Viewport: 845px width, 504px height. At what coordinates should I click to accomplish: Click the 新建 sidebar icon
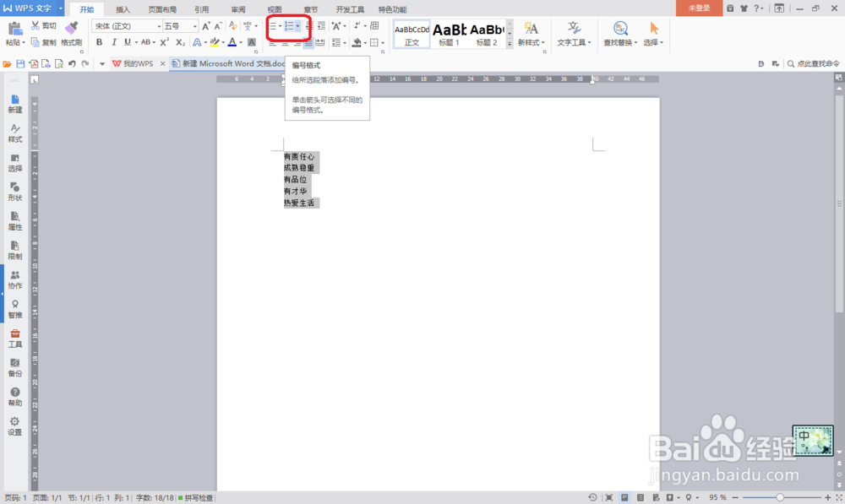(15, 104)
